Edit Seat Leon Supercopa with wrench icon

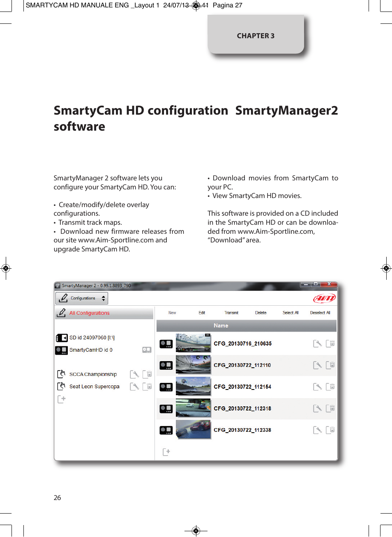(134, 387)
